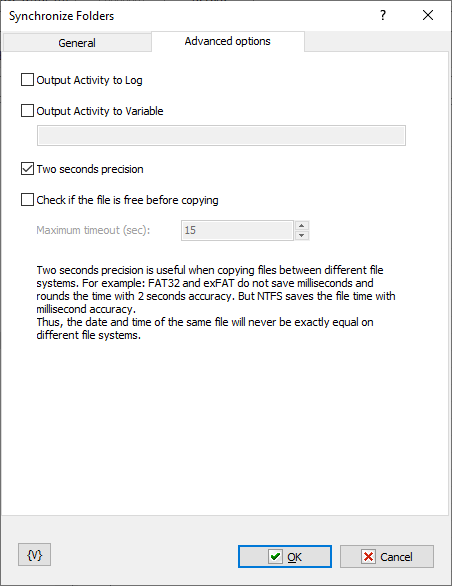Close the Synchronize Folders dialog
Viewport: 452px width, 586px height.
click(428, 15)
